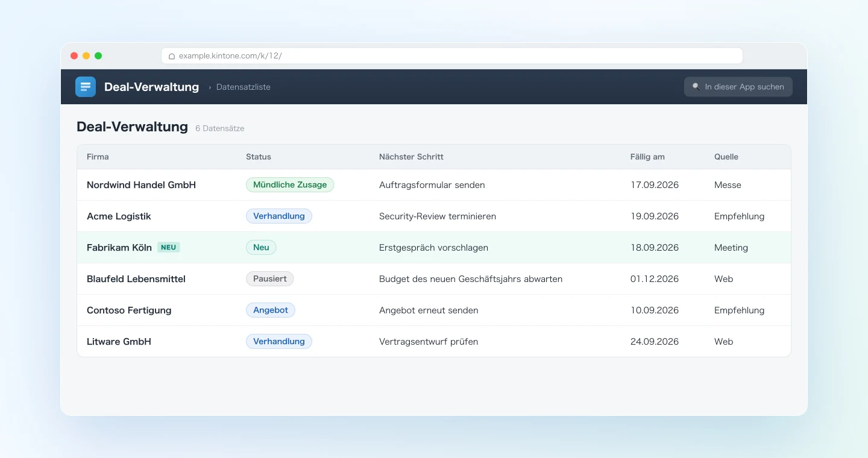Click the search magnifier icon

pyautogui.click(x=696, y=87)
